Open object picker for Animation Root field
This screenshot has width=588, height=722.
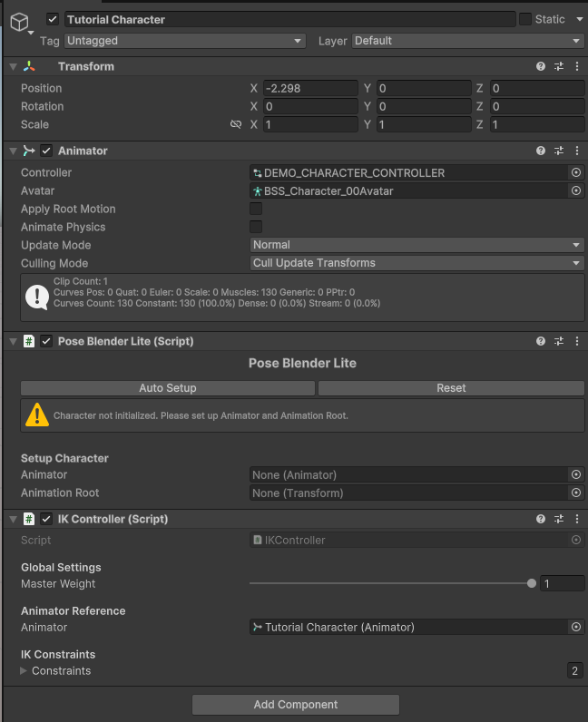[575, 493]
